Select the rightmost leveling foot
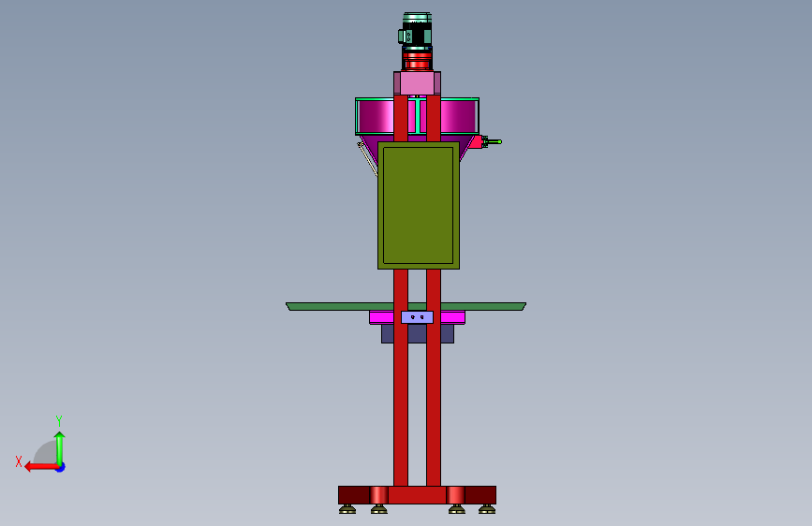 pos(487,509)
